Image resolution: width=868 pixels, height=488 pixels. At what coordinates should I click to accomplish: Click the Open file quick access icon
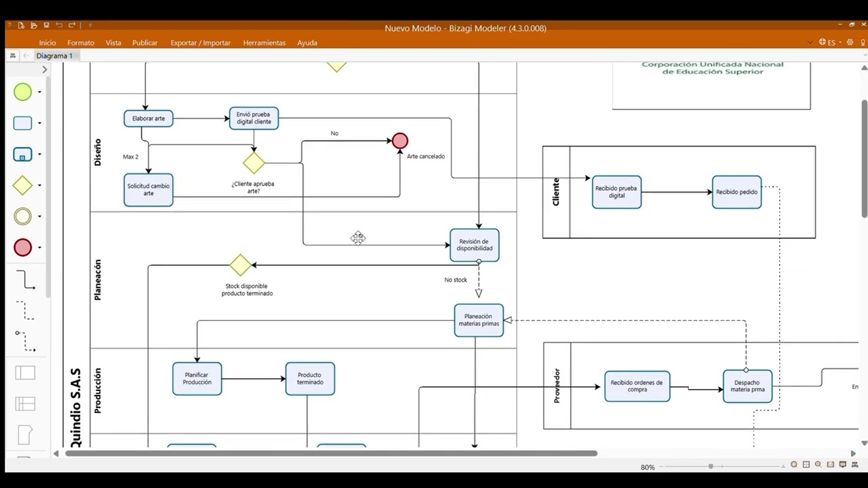pos(34,25)
